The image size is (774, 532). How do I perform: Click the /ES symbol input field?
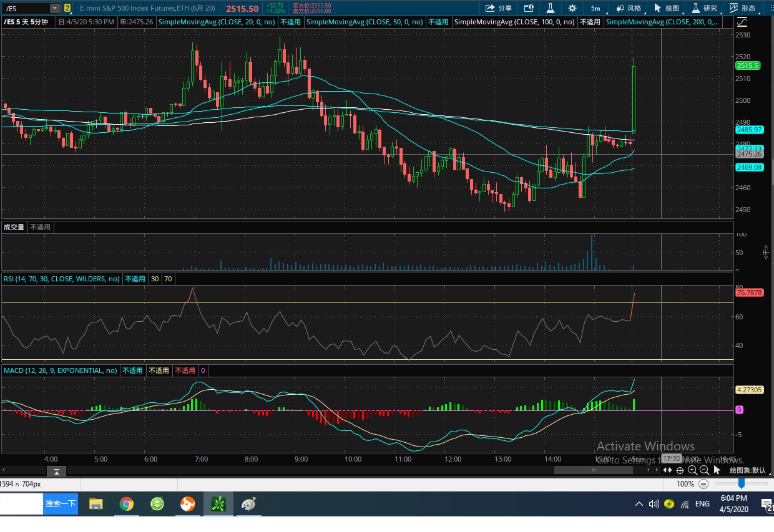point(25,8)
